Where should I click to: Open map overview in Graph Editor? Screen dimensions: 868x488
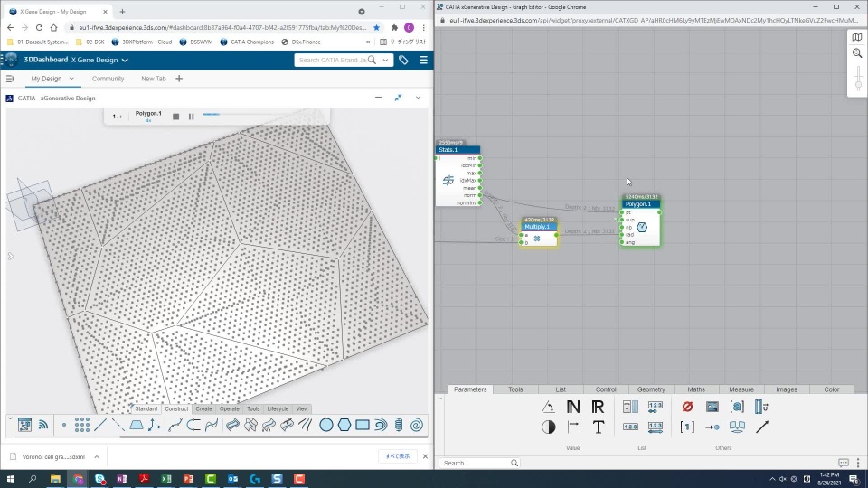pyautogui.click(x=857, y=37)
